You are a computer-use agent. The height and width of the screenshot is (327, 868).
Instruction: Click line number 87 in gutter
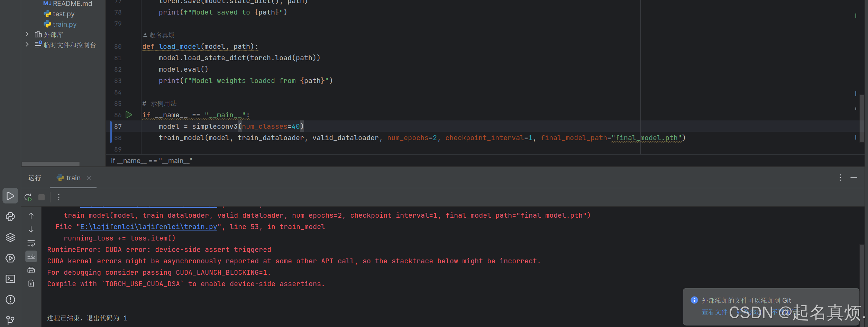click(118, 126)
